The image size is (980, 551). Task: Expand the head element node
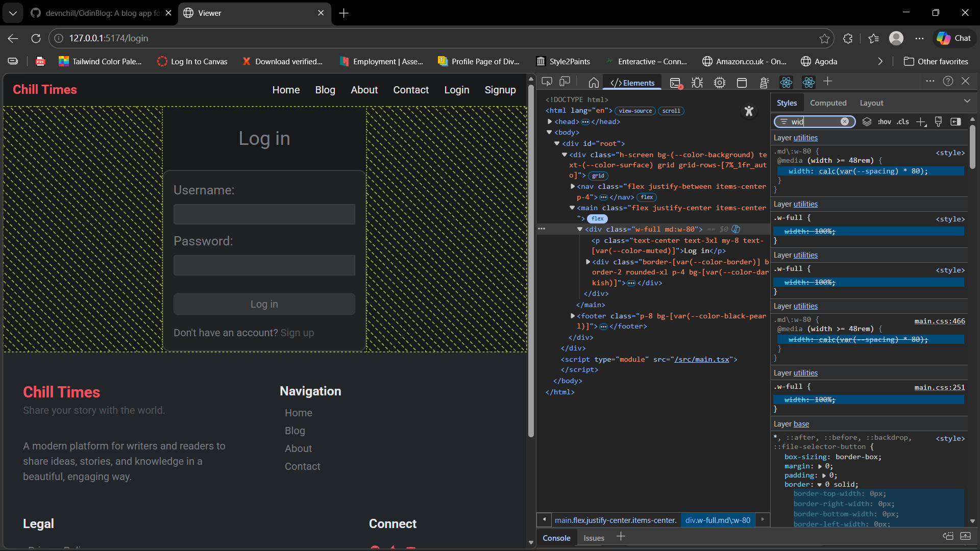click(550, 122)
